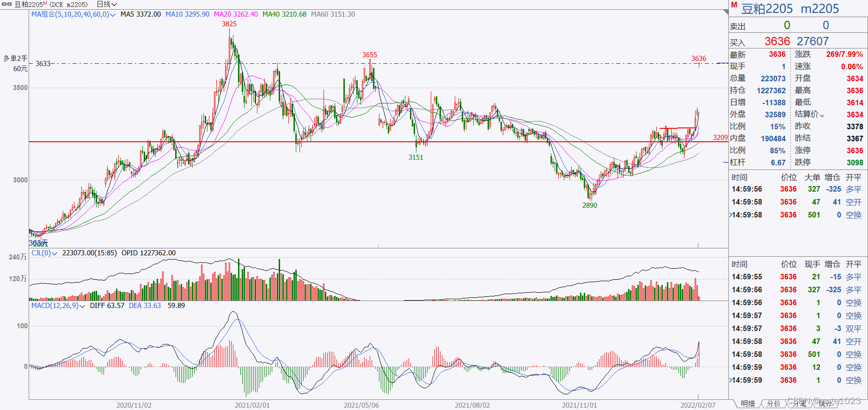Viewport: 868px width, 410px height.
Task: Click the 日增 value -11388
Action: 774,102
